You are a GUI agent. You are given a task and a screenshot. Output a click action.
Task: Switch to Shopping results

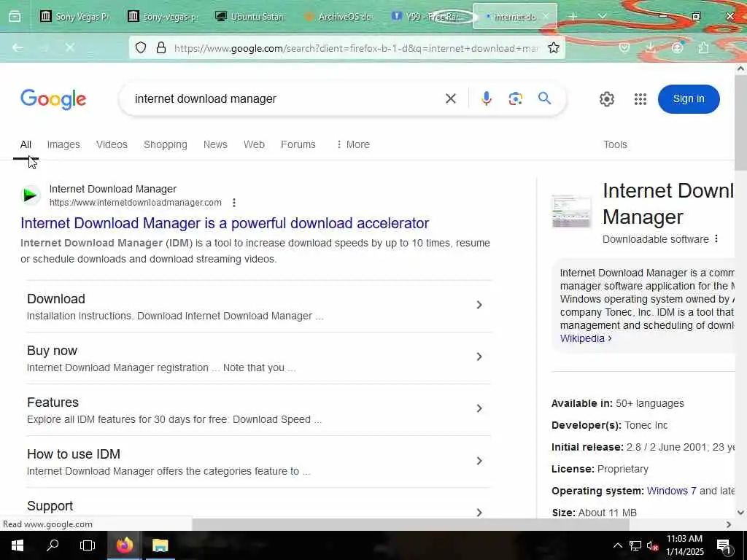166,144
